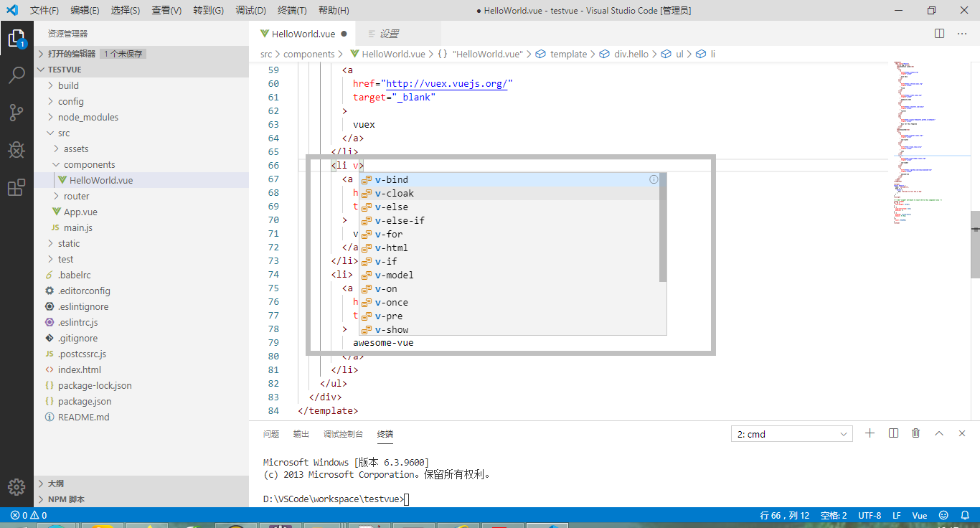Add a new terminal with plus icon
This screenshot has width=980, height=528.
point(870,433)
